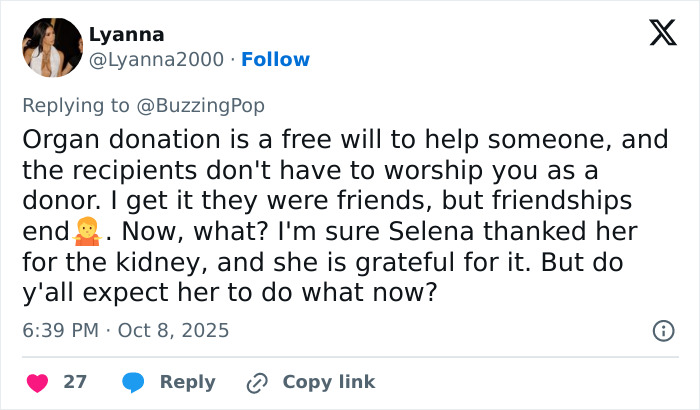Follow the Lyanna2000 account

pyautogui.click(x=275, y=60)
